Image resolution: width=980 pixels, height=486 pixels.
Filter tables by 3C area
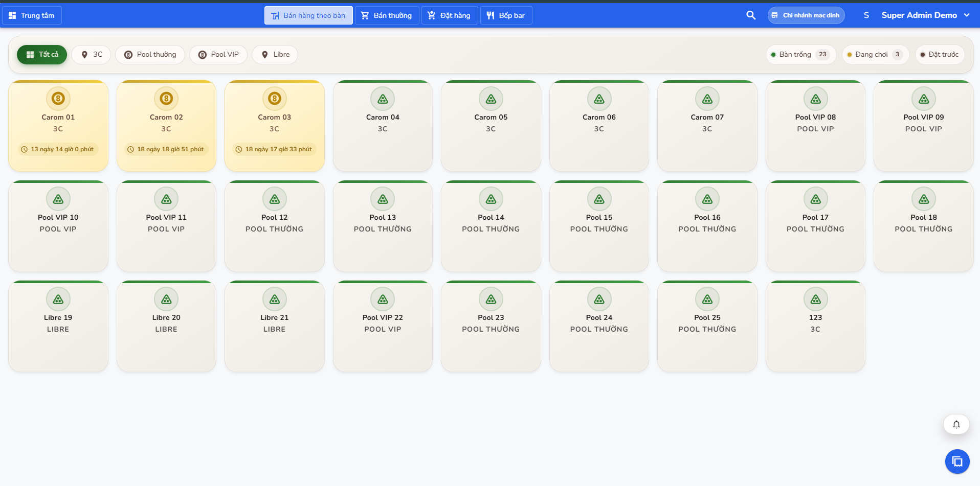click(x=91, y=55)
